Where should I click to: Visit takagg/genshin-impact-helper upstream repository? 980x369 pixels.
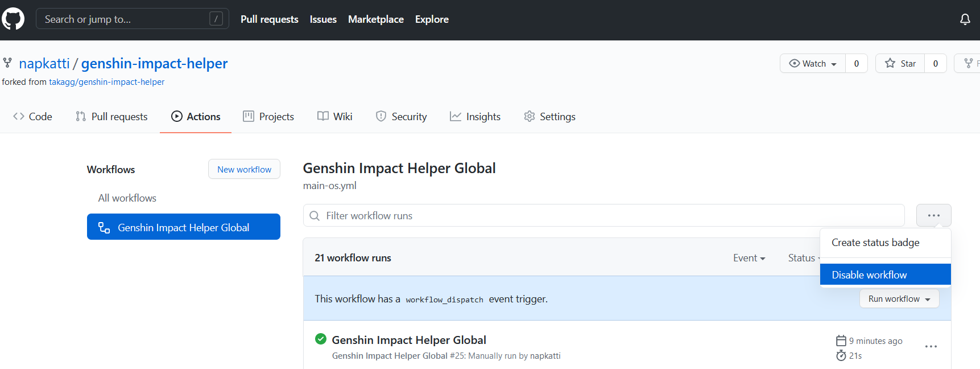click(x=106, y=82)
